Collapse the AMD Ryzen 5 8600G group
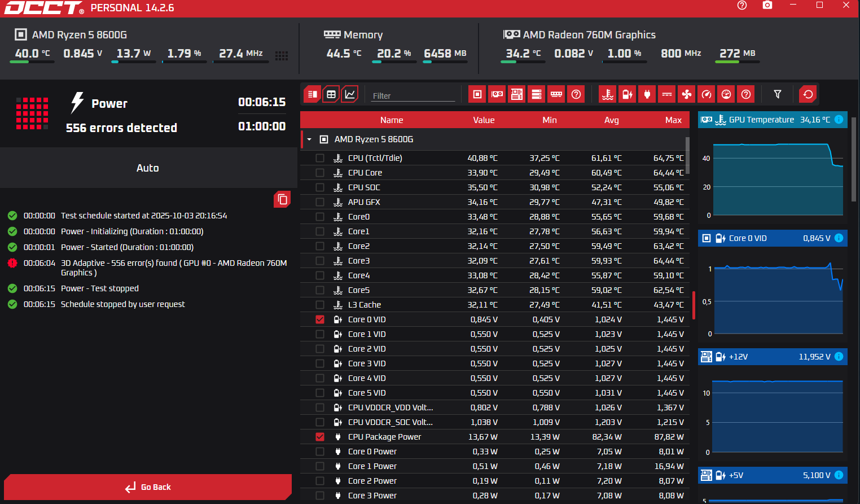The width and height of the screenshot is (860, 504). (309, 139)
